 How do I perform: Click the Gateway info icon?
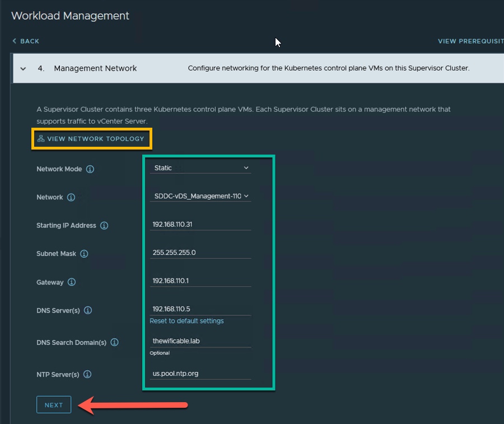click(x=72, y=282)
